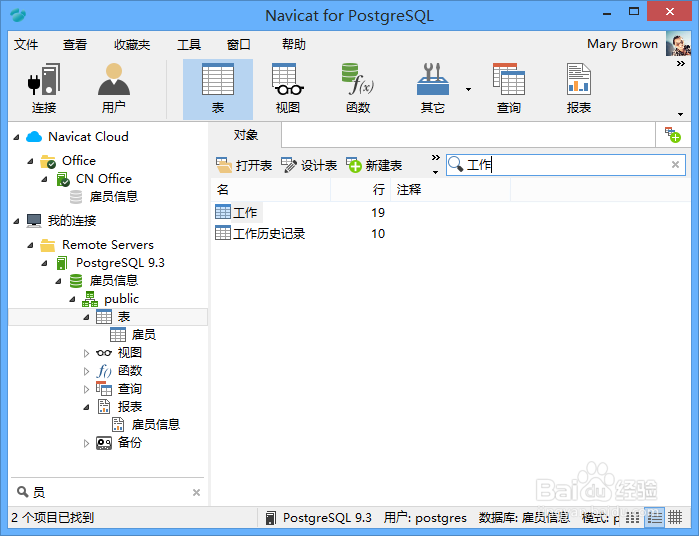699x536 pixels.
Task: Open toolbar options arrow below the chevron
Action: (680, 114)
